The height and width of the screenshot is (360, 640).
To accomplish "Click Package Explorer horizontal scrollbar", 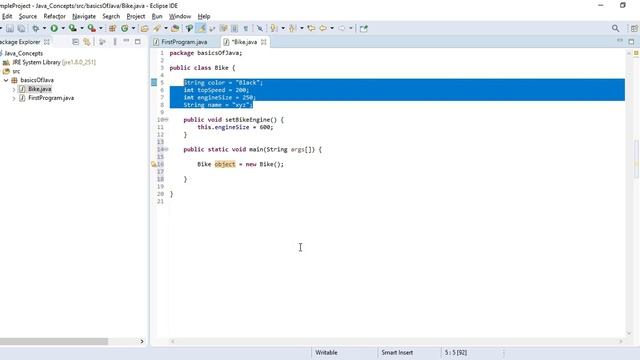I will click(54, 341).
